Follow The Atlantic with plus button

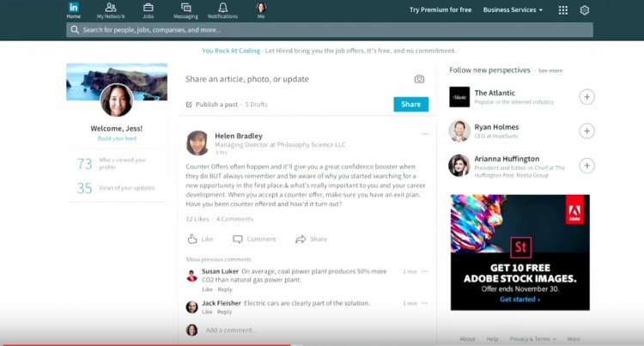587,97
